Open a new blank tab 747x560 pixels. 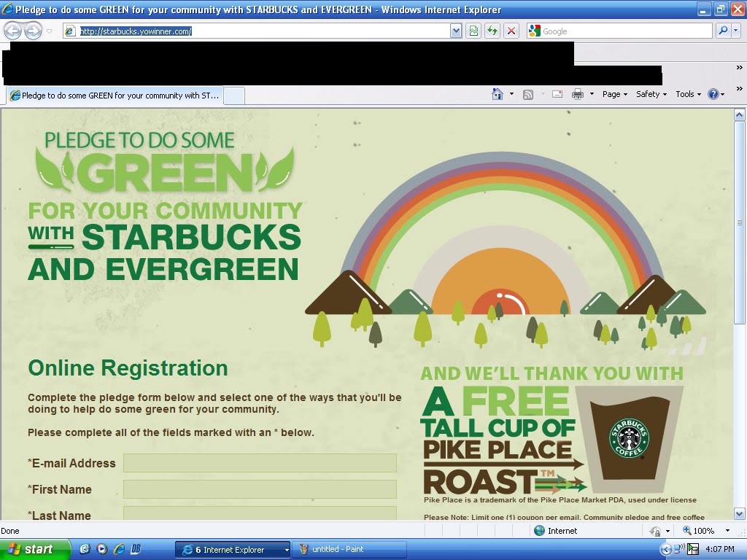tap(234, 96)
